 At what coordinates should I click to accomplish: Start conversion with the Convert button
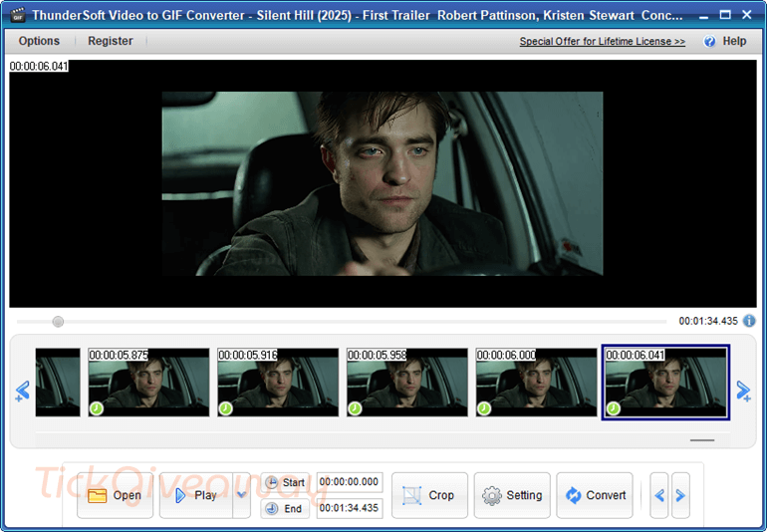pos(595,495)
